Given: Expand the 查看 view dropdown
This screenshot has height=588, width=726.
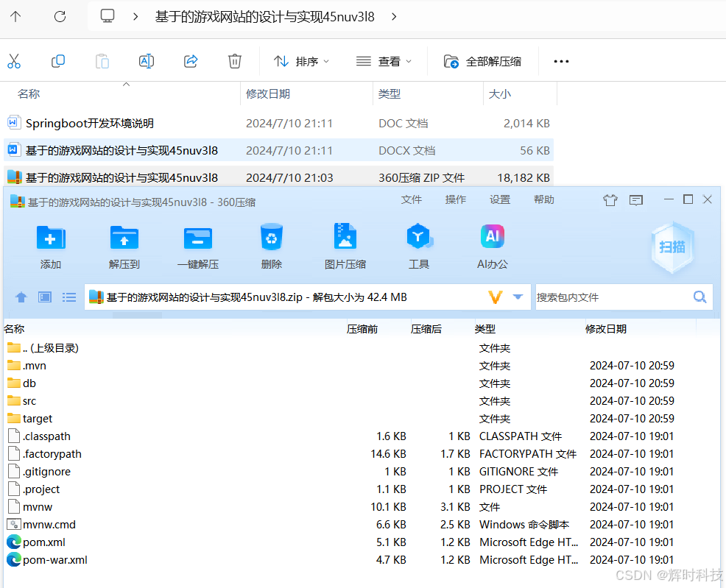Looking at the screenshot, I should [x=389, y=61].
